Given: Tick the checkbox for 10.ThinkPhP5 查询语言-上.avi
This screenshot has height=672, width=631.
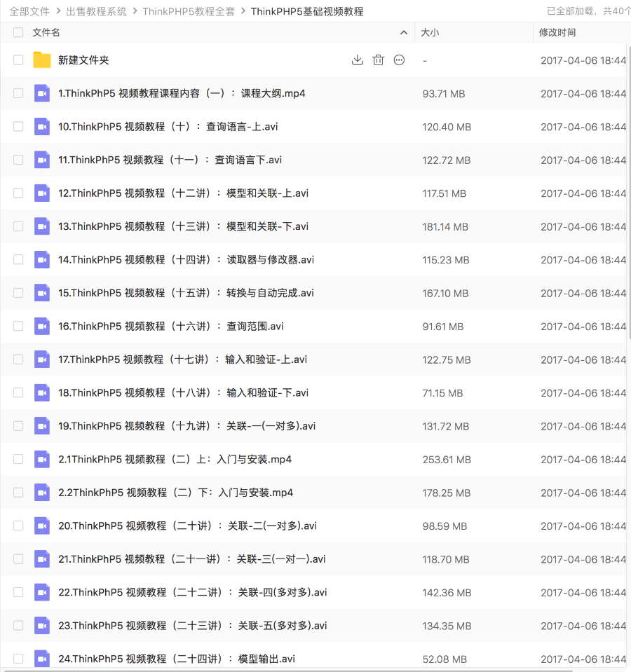Looking at the screenshot, I should coord(18,126).
